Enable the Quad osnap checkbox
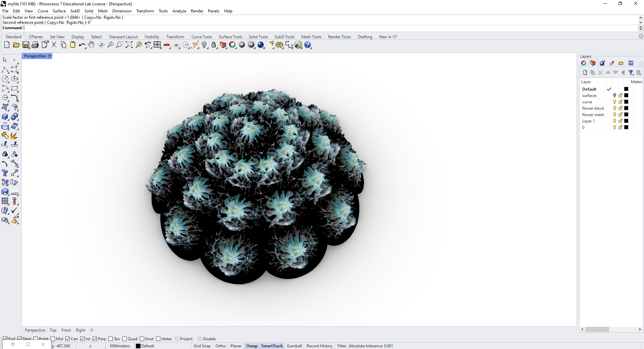Viewport: 644px width, 349px height. (125, 339)
